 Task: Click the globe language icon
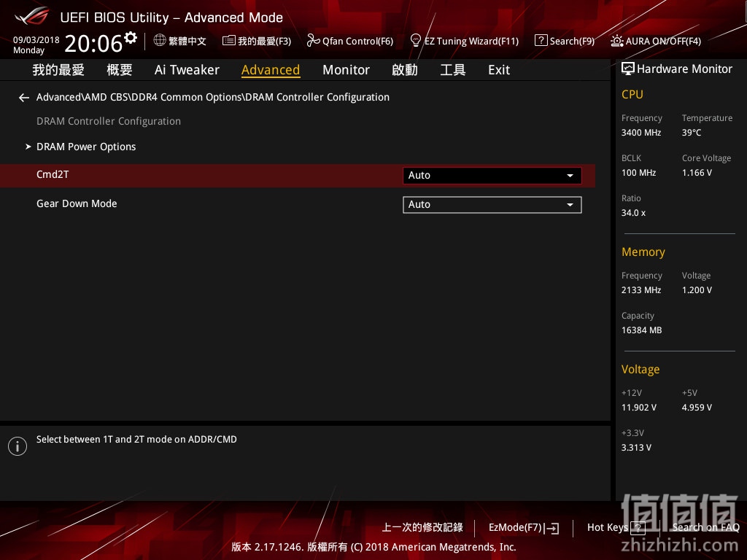[160, 41]
